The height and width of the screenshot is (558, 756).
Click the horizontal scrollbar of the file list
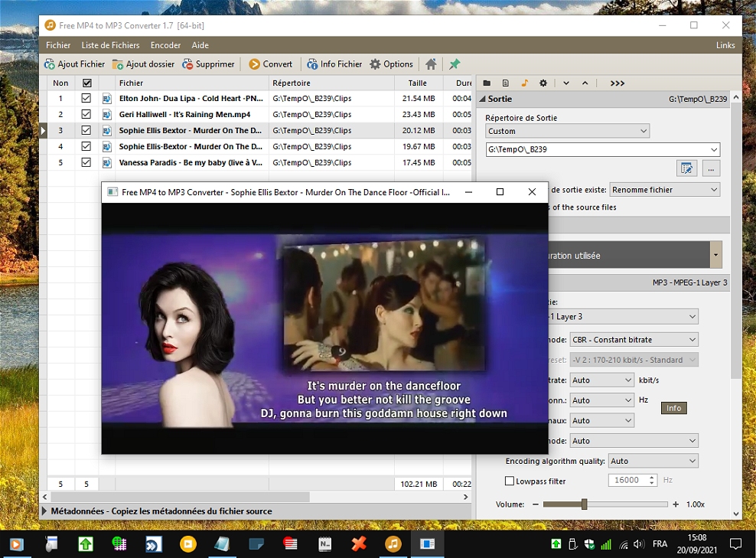(x=181, y=497)
